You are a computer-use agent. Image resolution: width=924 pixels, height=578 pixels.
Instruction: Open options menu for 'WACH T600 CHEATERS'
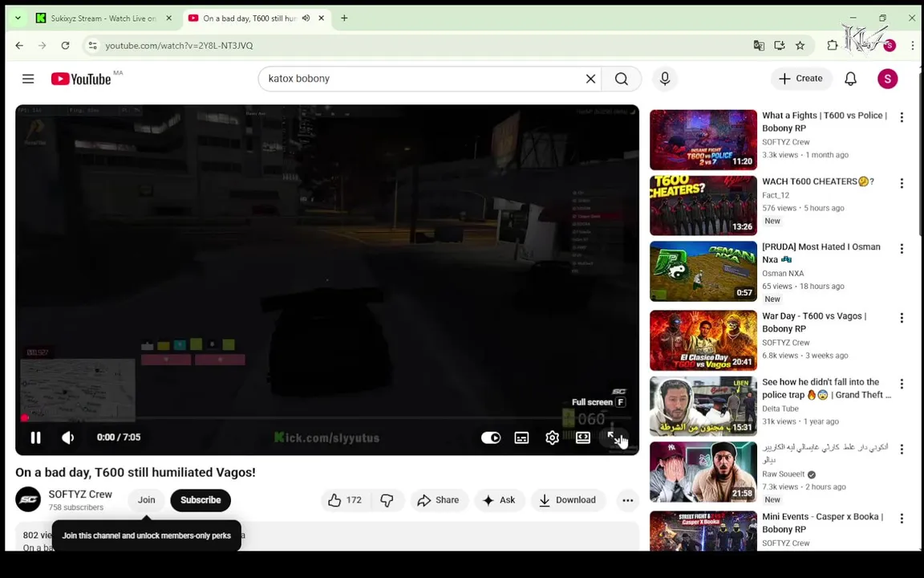901,183
